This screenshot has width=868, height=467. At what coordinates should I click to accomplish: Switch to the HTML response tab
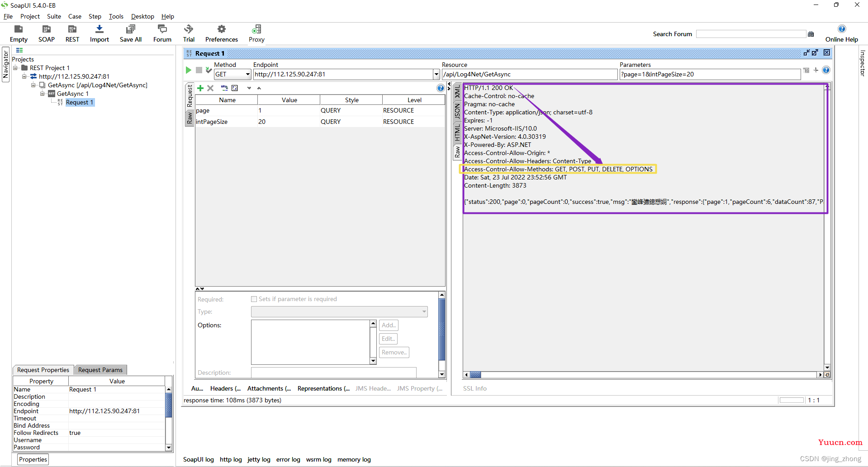point(457,133)
